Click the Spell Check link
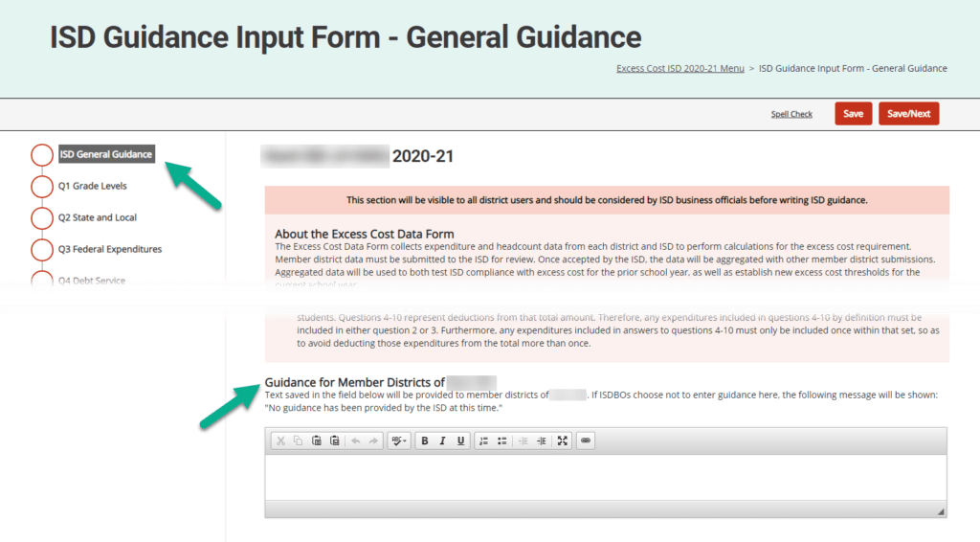 click(x=791, y=114)
